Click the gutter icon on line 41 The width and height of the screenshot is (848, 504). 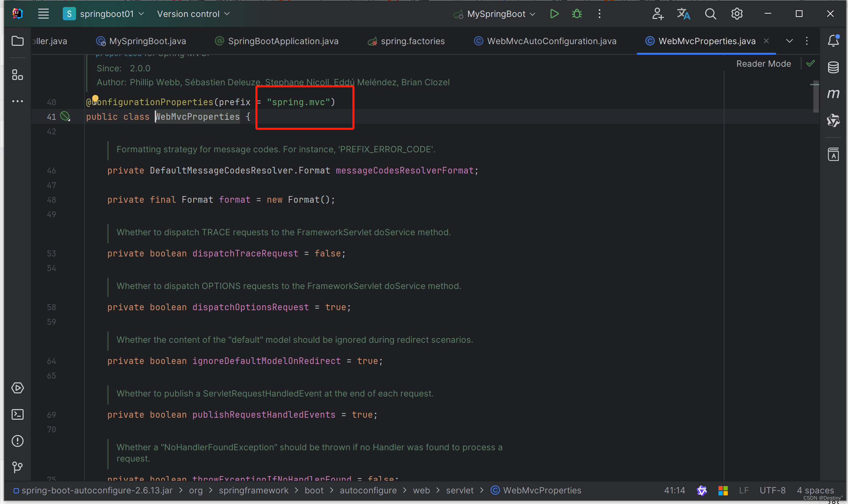pyautogui.click(x=65, y=116)
